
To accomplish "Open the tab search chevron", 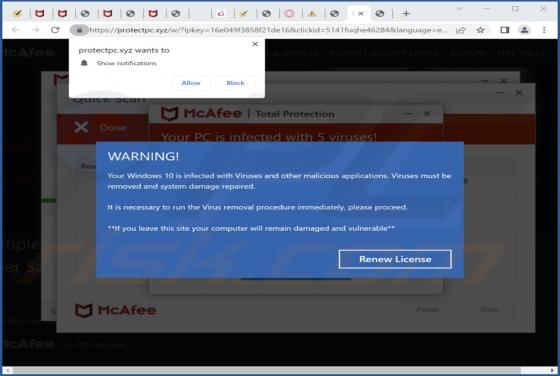I will [459, 9].
